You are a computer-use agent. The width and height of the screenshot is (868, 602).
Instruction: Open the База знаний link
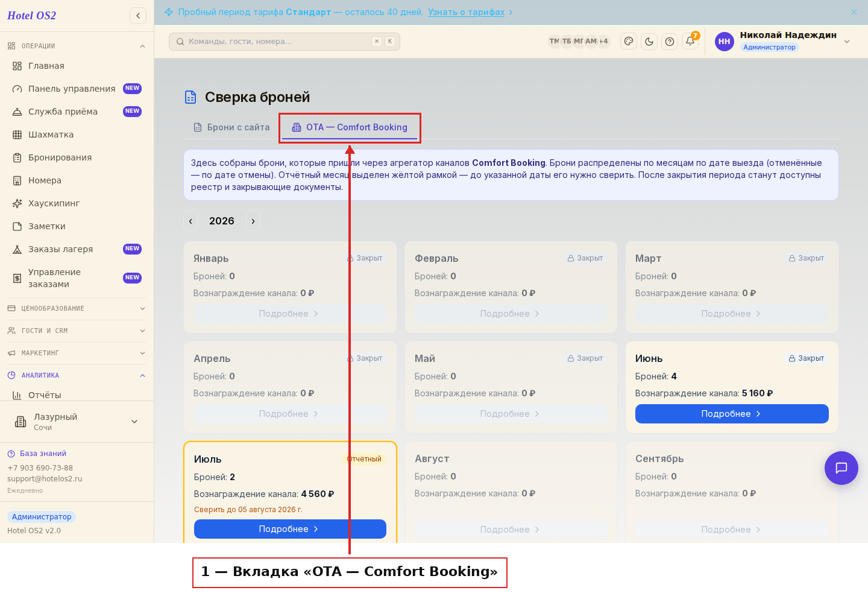pos(37,454)
